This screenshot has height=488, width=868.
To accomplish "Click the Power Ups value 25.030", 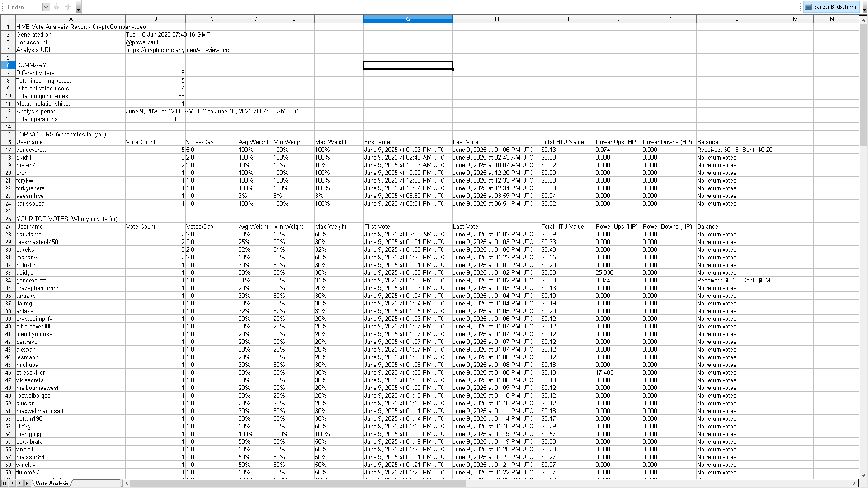I will 618,273.
